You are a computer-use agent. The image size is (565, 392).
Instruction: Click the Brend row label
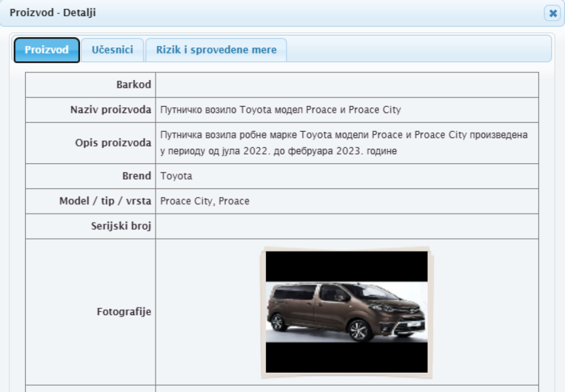tap(136, 176)
